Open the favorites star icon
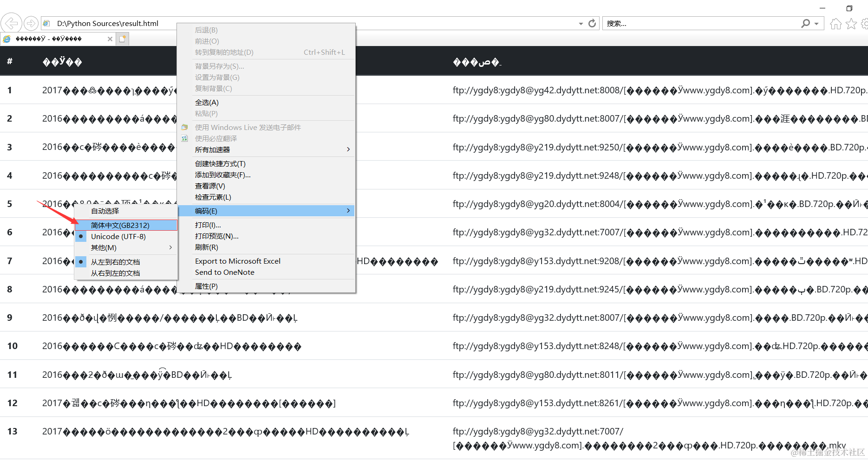Image resolution: width=868 pixels, height=460 pixels. click(x=851, y=24)
